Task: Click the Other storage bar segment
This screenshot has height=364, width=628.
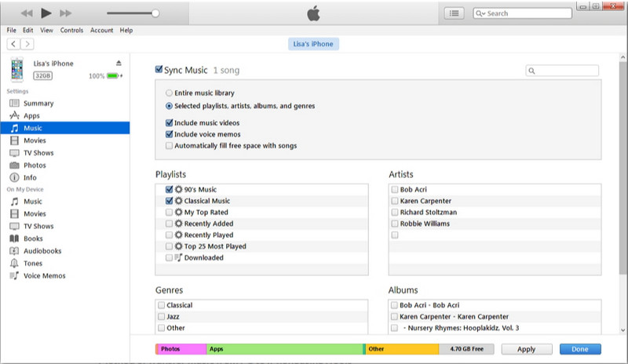Action: [x=402, y=349]
